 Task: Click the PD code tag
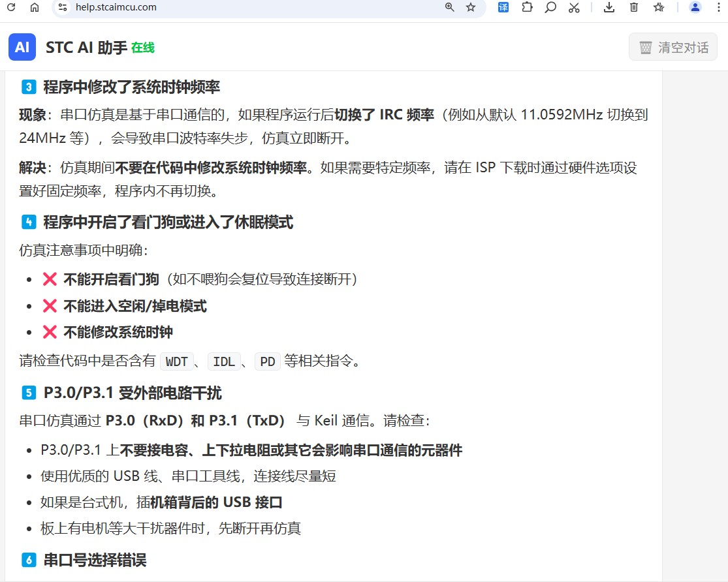pyautogui.click(x=268, y=361)
